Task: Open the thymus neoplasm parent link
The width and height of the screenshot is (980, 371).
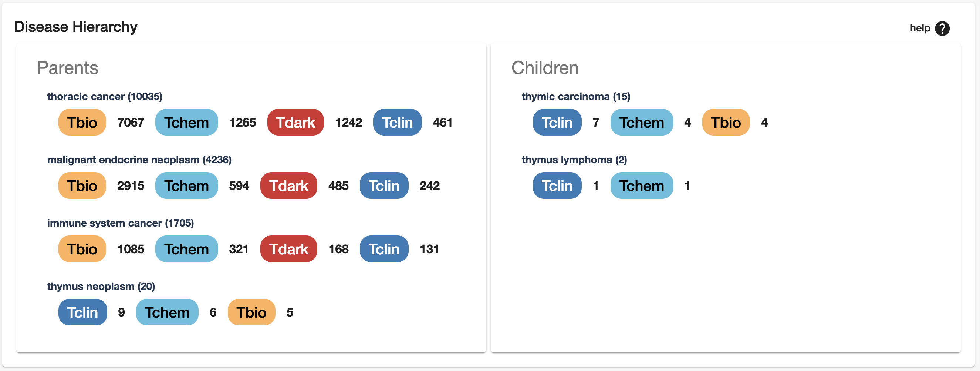Action: tap(101, 286)
